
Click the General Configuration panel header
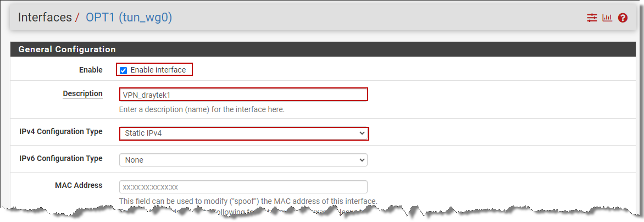tap(321, 49)
